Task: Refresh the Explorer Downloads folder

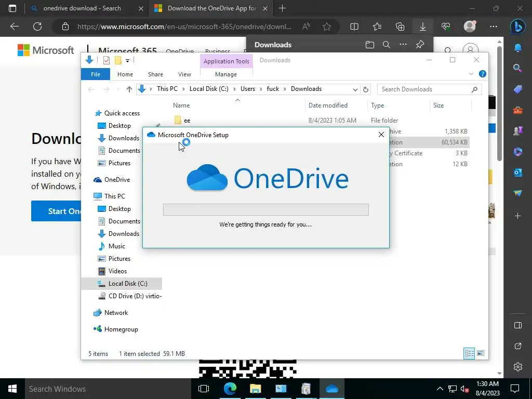Action: (365, 89)
